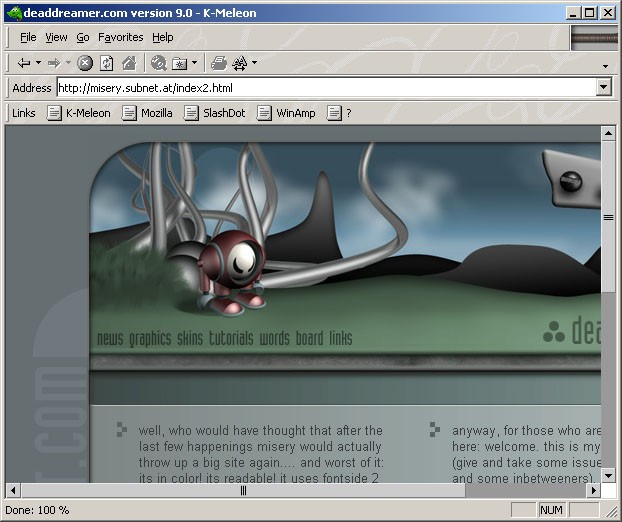This screenshot has height=522, width=622.
Task: Click the Back arrow button
Action: pyautogui.click(x=23, y=63)
